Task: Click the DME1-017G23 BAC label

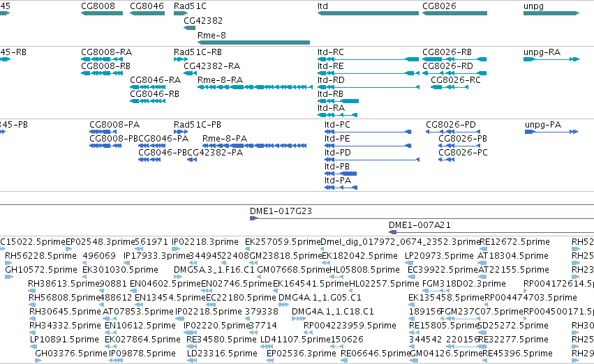Action: 281,211
